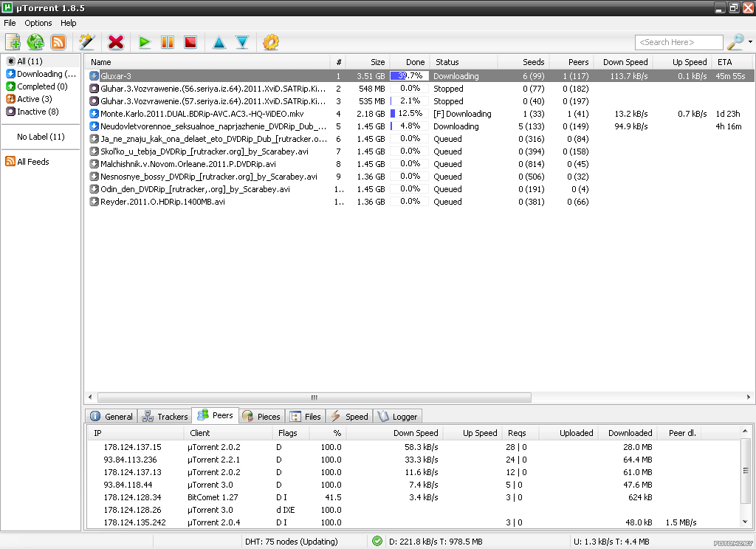Sort torrents by Done column header
The height and width of the screenshot is (549, 756).
409,62
